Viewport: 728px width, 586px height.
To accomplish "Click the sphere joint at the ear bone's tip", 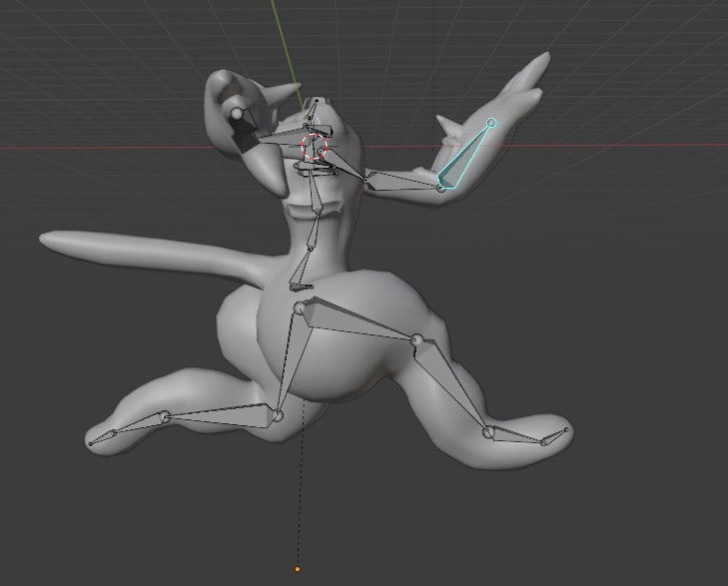I will (x=237, y=113).
